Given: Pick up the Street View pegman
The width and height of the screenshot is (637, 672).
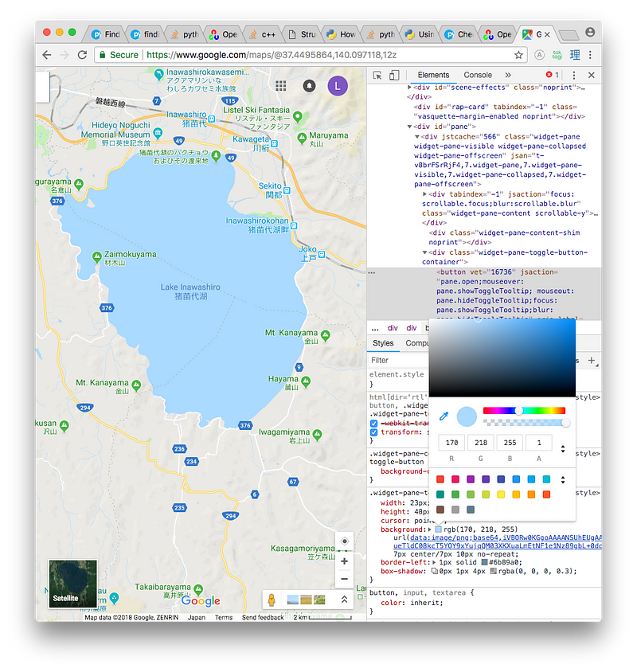Looking at the screenshot, I should pyautogui.click(x=272, y=600).
